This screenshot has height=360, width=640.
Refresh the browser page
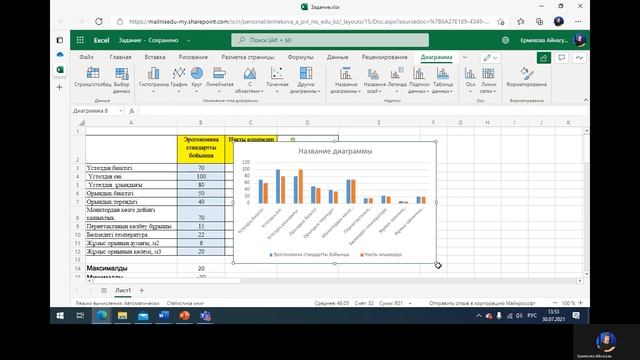pos(99,21)
